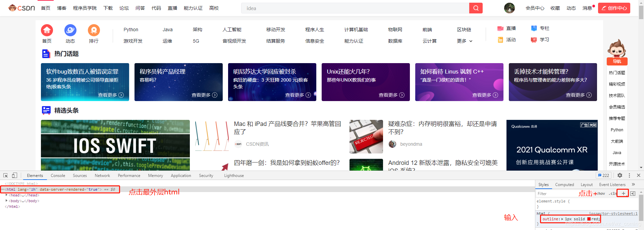Click the red search magnifier button
This screenshot has height=230, width=644.
(476, 8)
